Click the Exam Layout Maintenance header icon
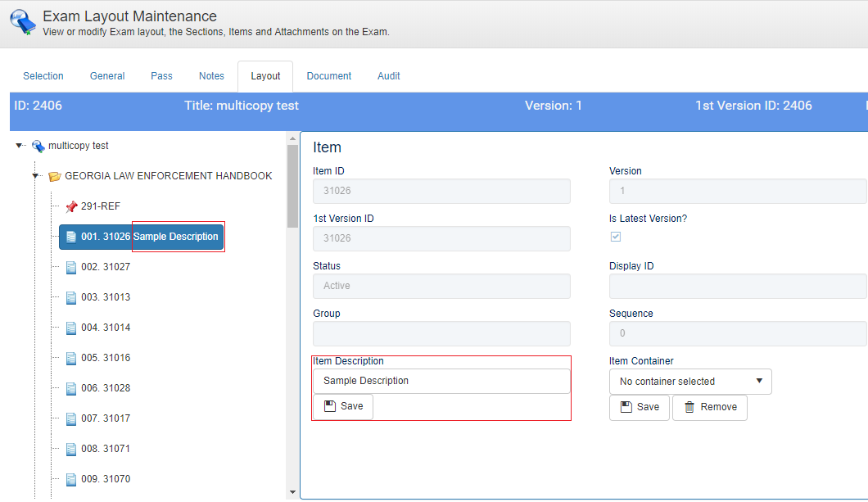Viewport: 868px width, 502px height. point(22,21)
